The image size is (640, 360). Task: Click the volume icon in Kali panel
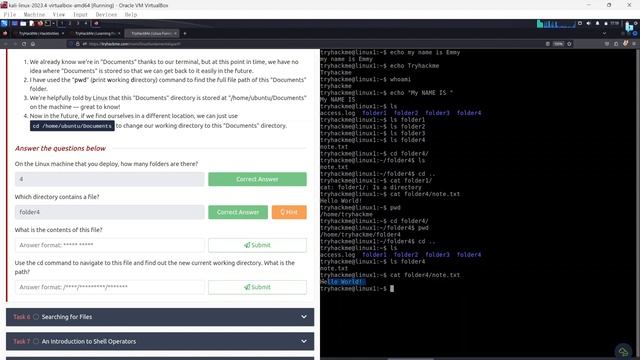[x=589, y=23]
